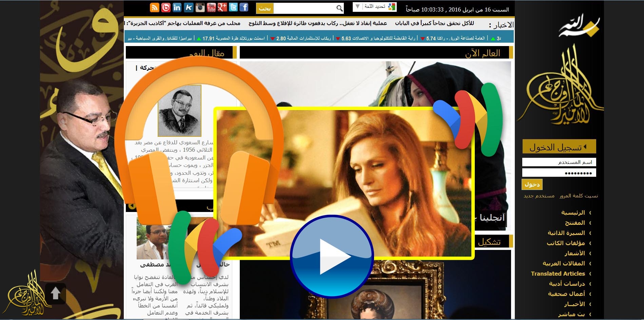Click the red down arrow beside 5.74
The width and height of the screenshot is (644, 320).
(x=423, y=39)
